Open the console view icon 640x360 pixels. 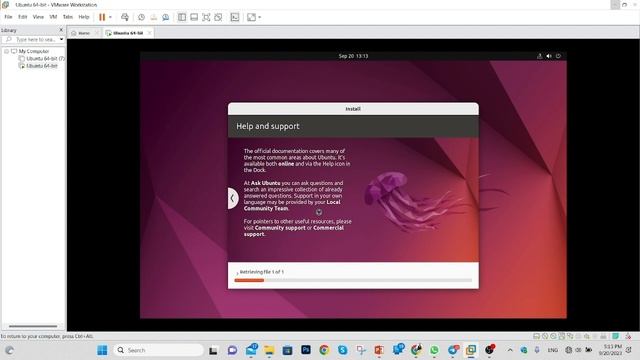pyautogui.click(x=235, y=17)
